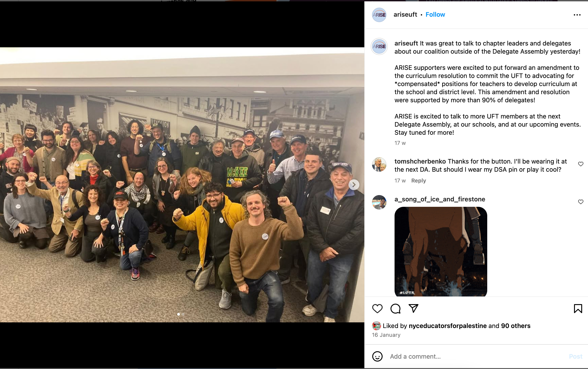This screenshot has height=369, width=588.
Task: Reply to tomshcherbenko's comment
Action: pos(418,181)
